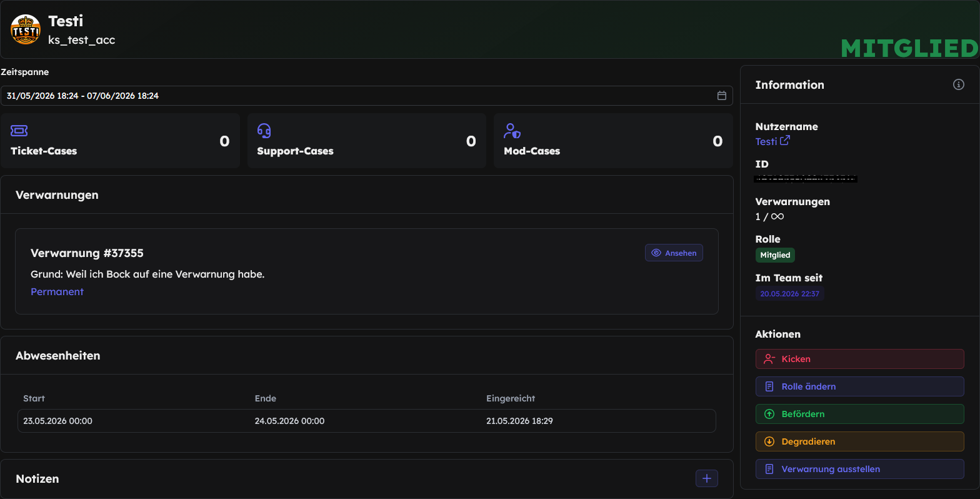The image size is (980, 499).
Task: Click the Support-Cases headset icon
Action: pos(264,131)
